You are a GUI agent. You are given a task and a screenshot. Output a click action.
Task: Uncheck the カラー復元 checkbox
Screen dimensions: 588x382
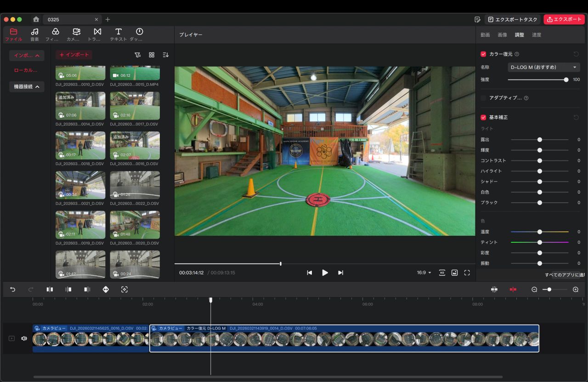pyautogui.click(x=483, y=54)
